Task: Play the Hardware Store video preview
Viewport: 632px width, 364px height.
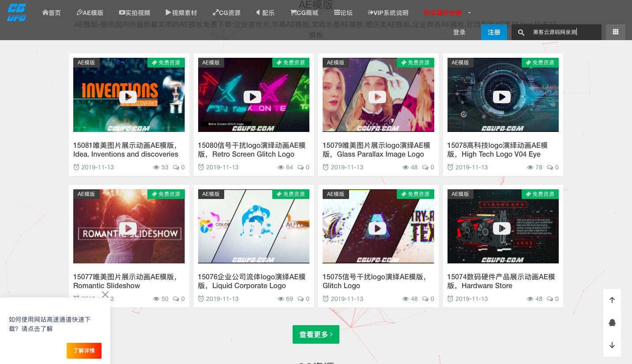Action: [502, 228]
